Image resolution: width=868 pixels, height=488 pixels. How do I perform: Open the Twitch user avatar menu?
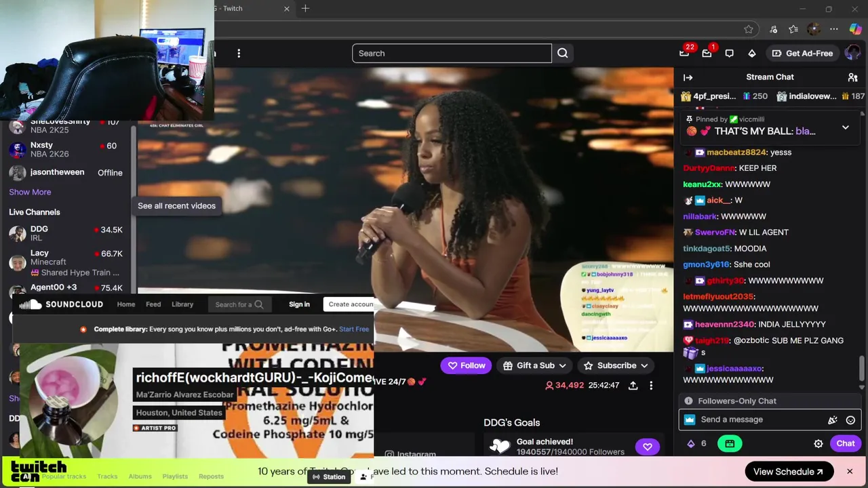pyautogui.click(x=852, y=54)
